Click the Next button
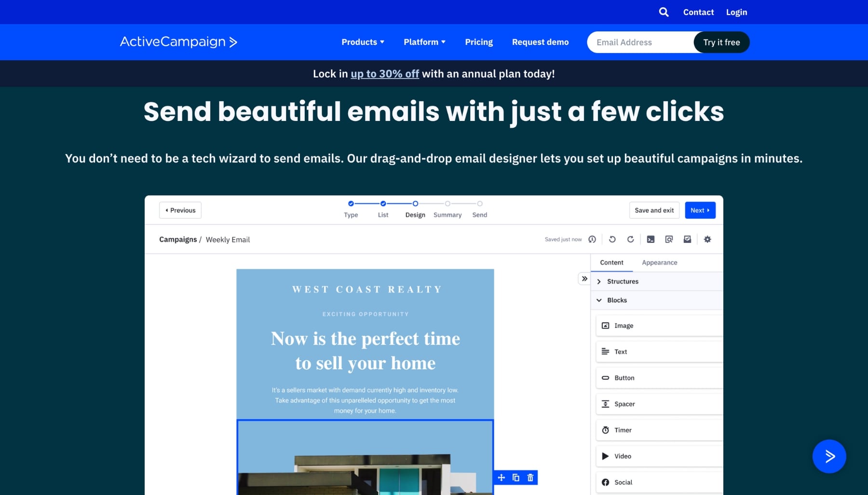Viewport: 868px width, 495px height. coord(700,210)
